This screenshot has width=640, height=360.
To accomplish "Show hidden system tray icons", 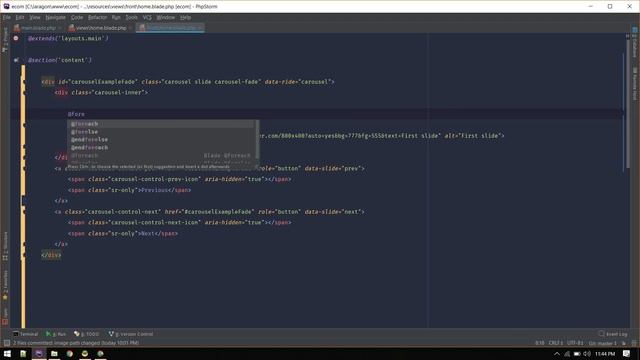I will [x=557, y=353].
